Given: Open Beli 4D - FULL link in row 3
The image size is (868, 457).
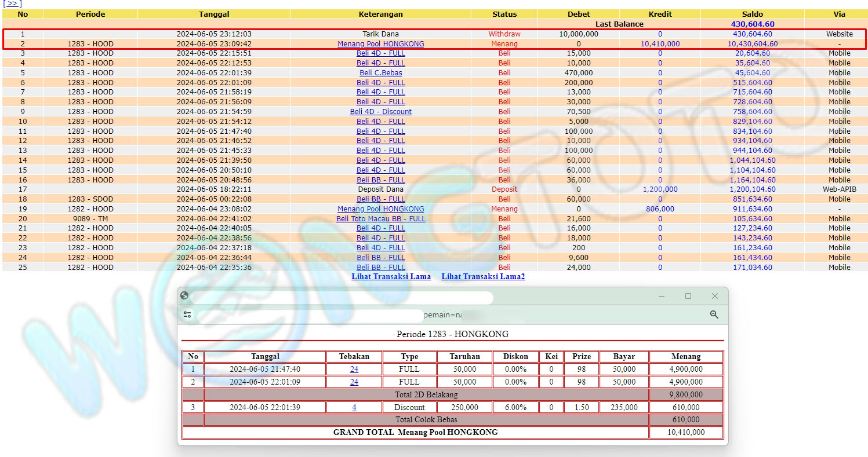Looking at the screenshot, I should click(x=380, y=53).
